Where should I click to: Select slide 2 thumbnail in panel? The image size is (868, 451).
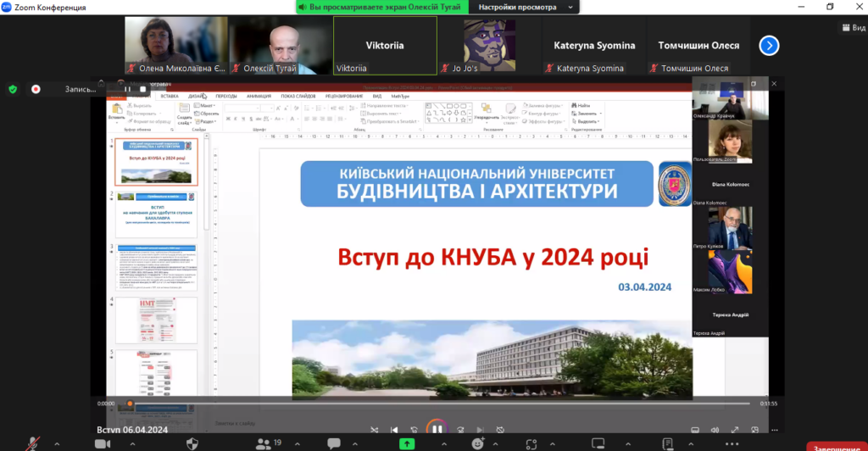click(156, 214)
